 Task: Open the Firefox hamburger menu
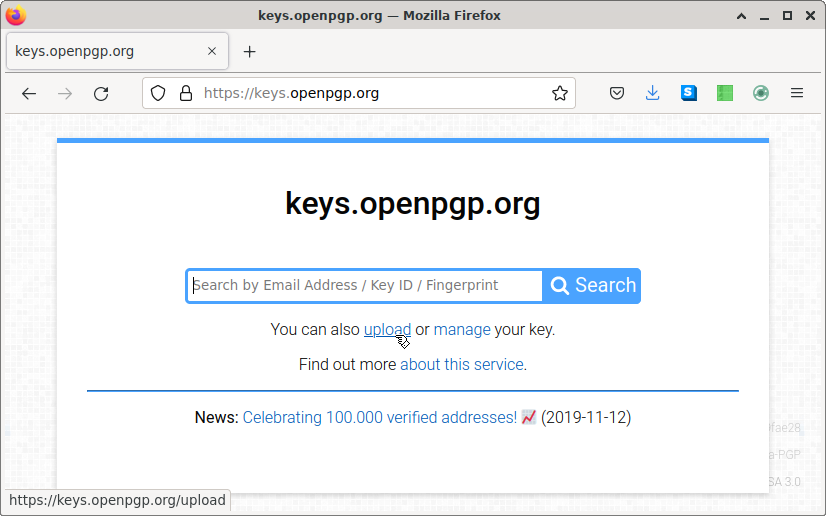coord(797,93)
